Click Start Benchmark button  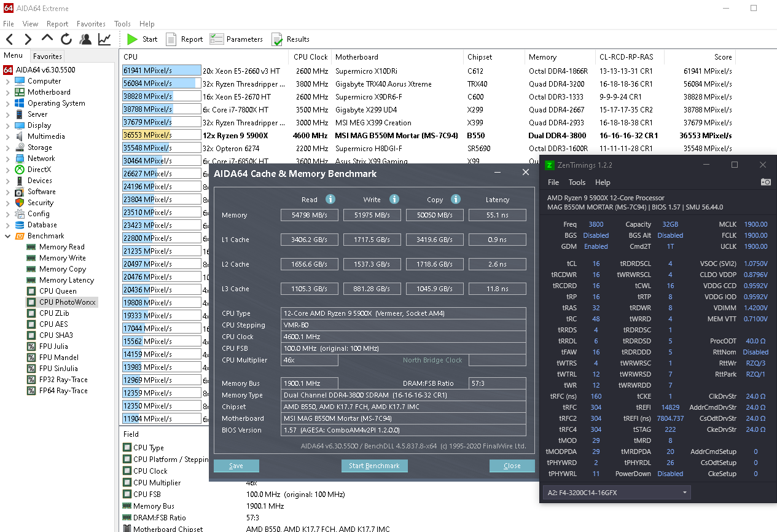(x=374, y=466)
